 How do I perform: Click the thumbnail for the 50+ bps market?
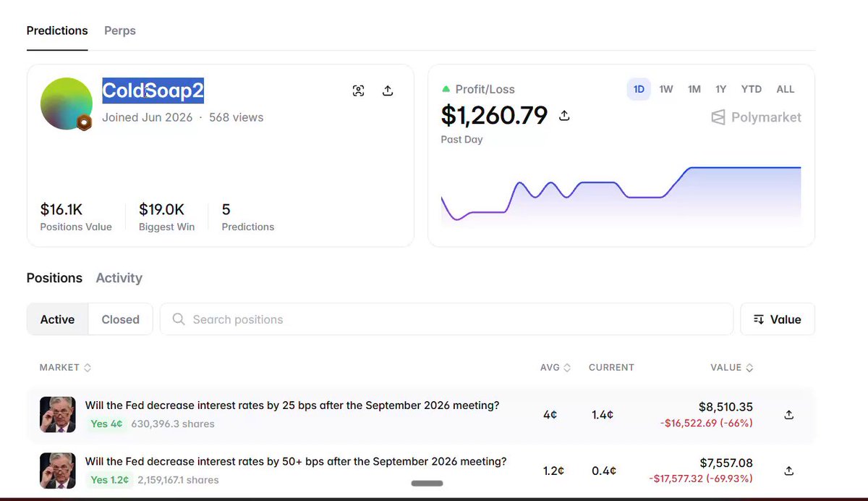coord(58,471)
